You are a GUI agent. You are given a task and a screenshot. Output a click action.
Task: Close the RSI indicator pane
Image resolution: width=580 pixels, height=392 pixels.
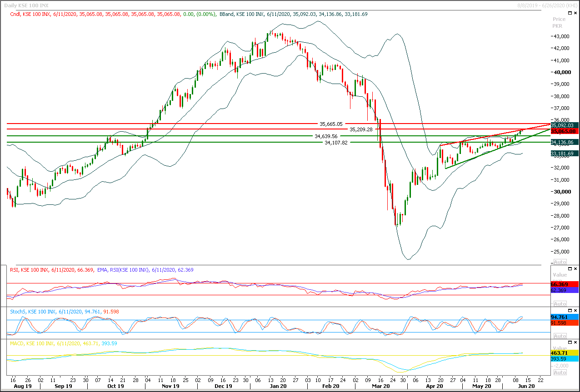tap(575, 270)
